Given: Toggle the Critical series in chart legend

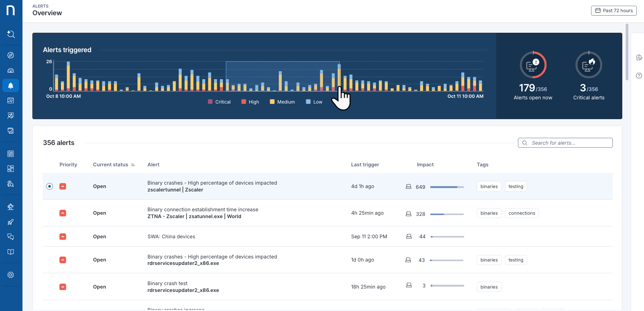Looking at the screenshot, I should 219,102.
